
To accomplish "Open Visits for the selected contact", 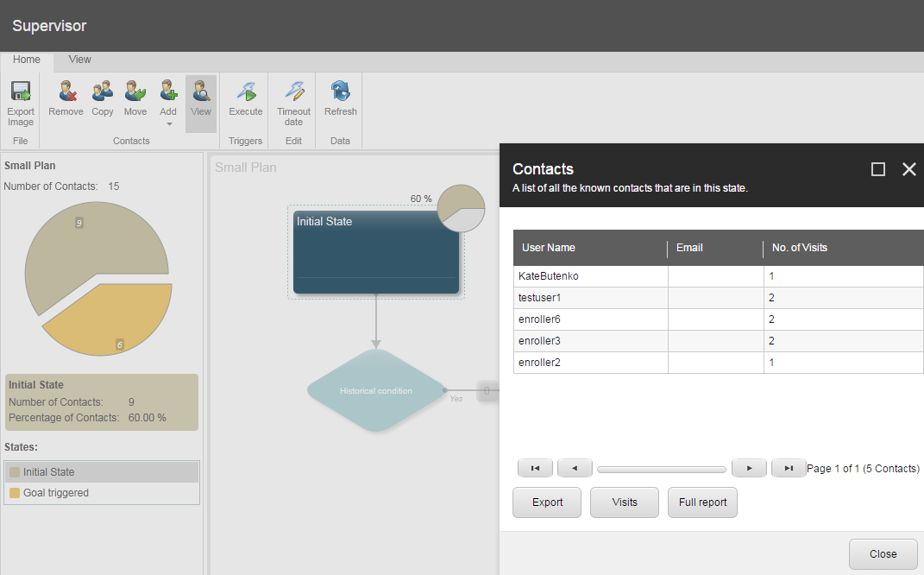I will [625, 502].
